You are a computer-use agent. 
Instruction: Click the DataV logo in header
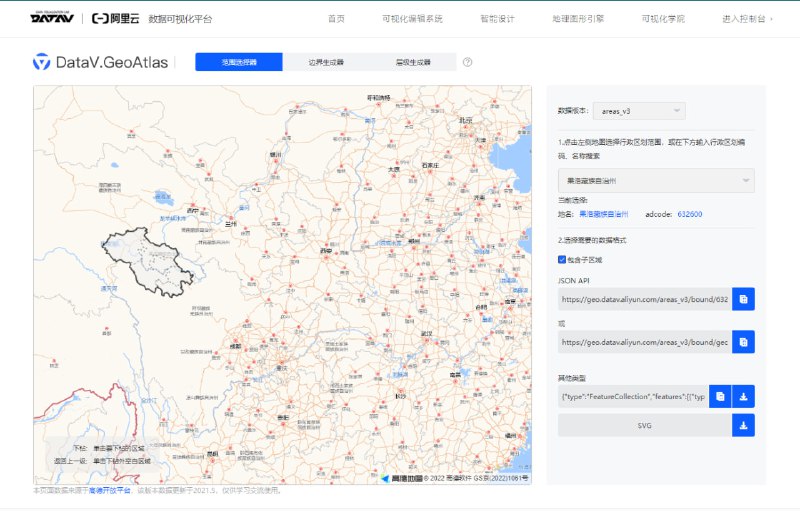click(52, 18)
